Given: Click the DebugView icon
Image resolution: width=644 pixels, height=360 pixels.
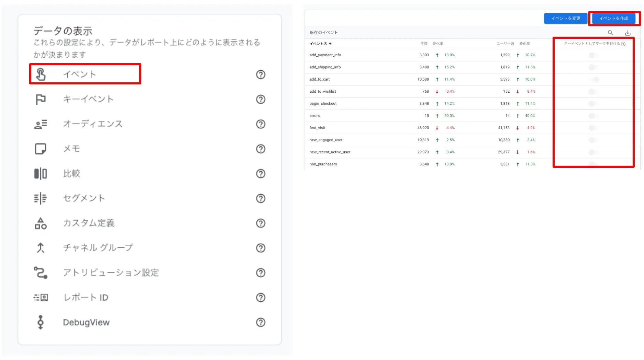Looking at the screenshot, I should 41,322.
